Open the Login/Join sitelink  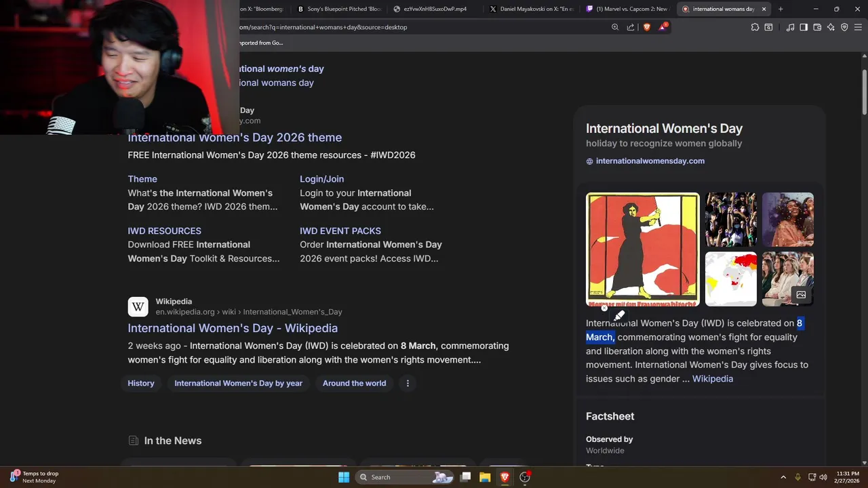tap(322, 179)
